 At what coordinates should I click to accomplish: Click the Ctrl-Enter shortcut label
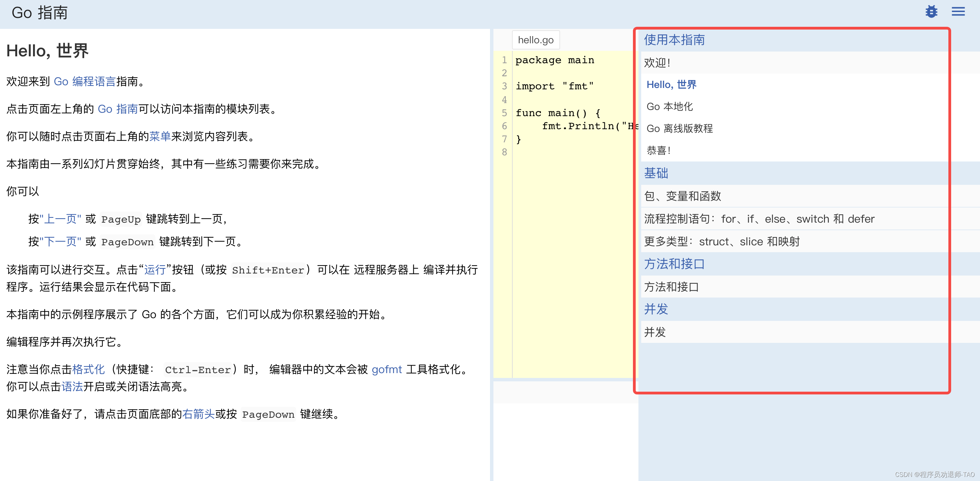pyautogui.click(x=198, y=370)
